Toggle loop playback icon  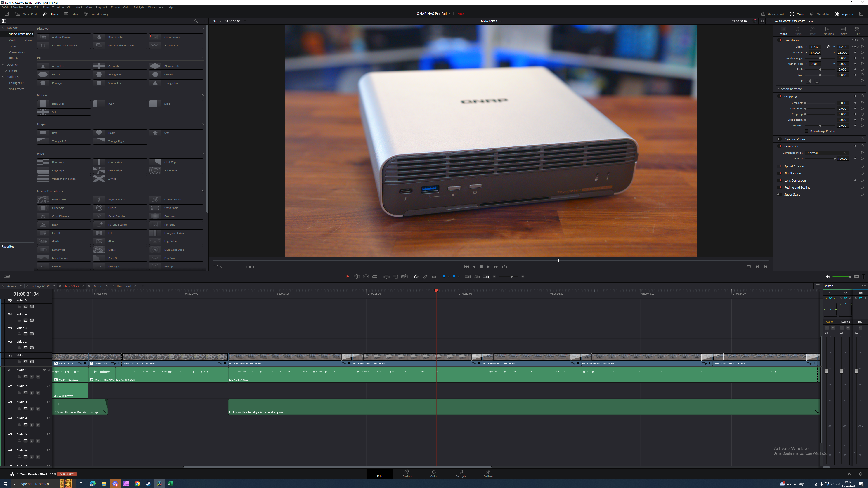pyautogui.click(x=504, y=267)
